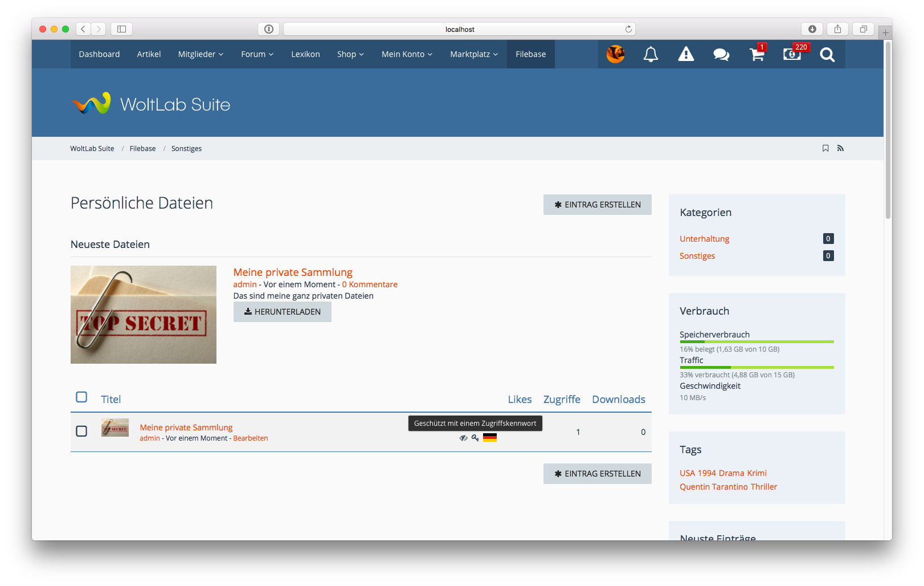This screenshot has height=586, width=924.
Task: Click the bookmark icon in breadcrumb bar
Action: pyautogui.click(x=825, y=148)
